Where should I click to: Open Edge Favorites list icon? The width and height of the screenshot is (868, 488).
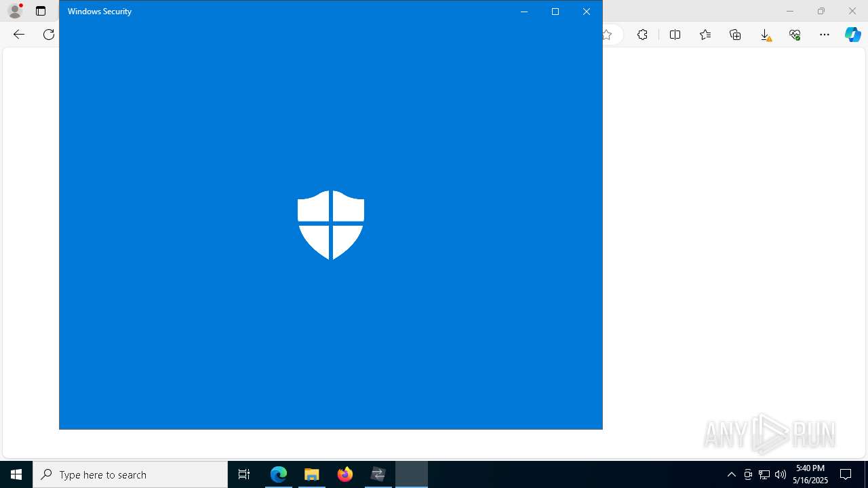pos(705,35)
